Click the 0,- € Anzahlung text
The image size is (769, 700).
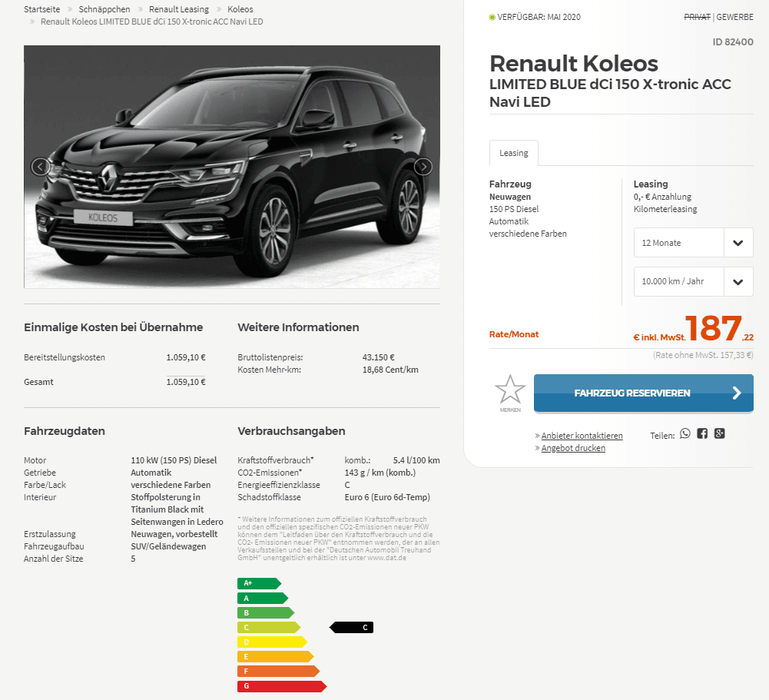tap(662, 197)
